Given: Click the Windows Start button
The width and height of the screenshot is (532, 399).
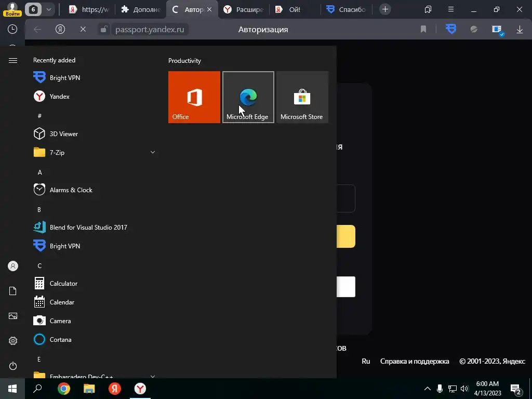Looking at the screenshot, I should (12, 389).
